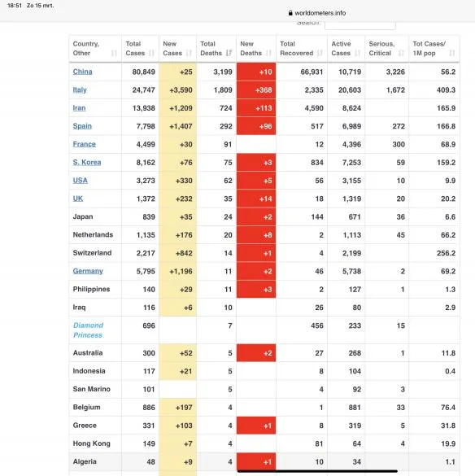Open the Spain details link
The width and height of the screenshot is (475, 476).
[x=82, y=126]
